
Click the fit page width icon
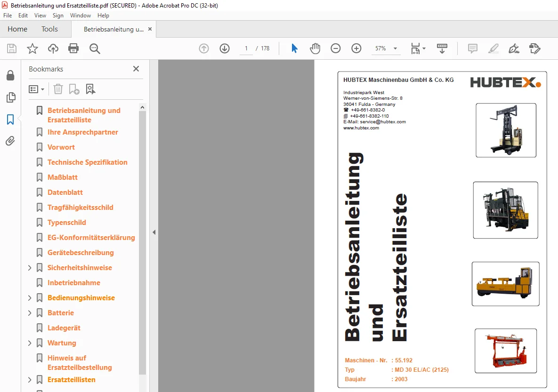tap(415, 48)
